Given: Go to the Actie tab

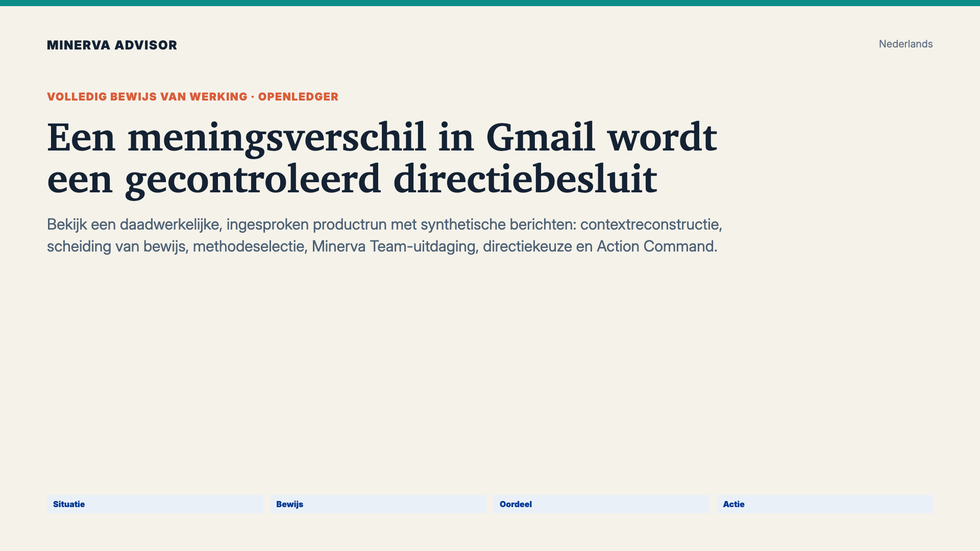Looking at the screenshot, I should point(825,504).
